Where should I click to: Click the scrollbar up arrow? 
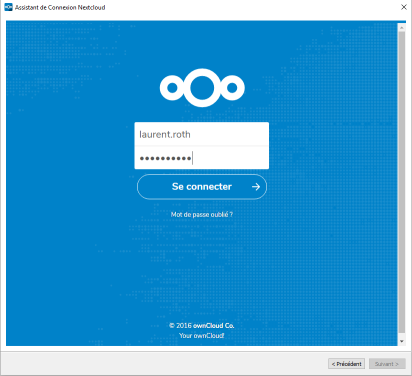tap(402, 27)
